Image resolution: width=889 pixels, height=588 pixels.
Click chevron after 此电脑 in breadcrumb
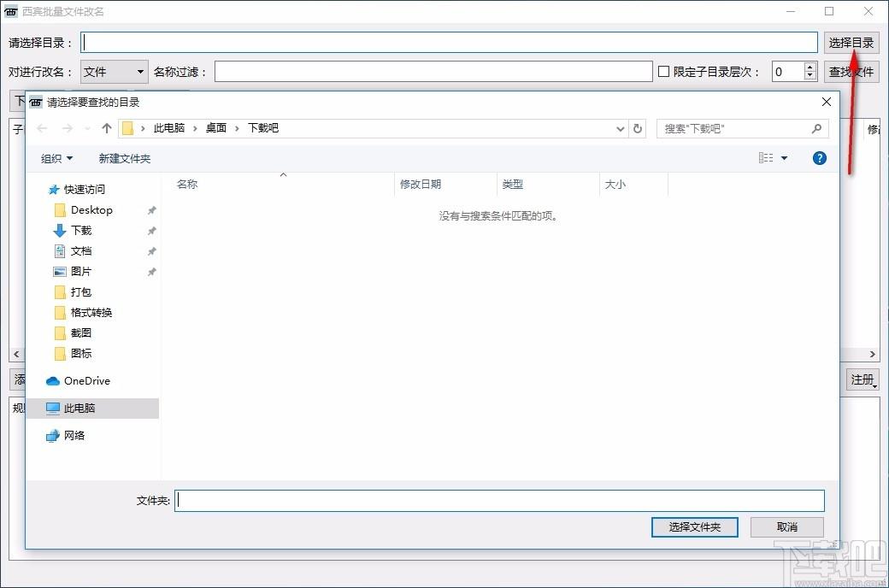(x=195, y=129)
